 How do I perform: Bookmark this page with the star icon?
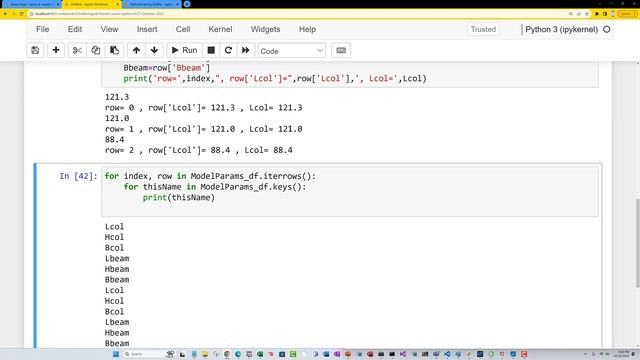587,14
